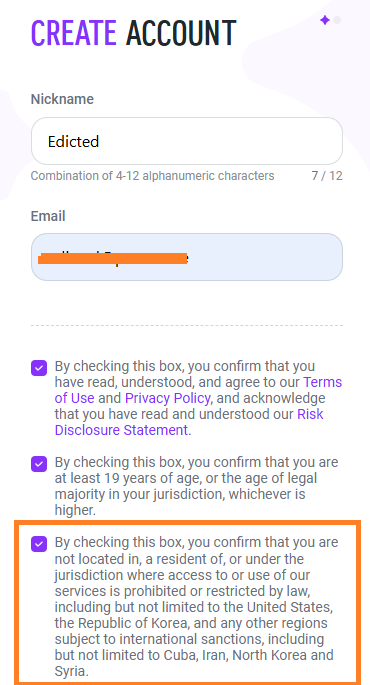Image resolution: width=370 pixels, height=685 pixels.
Task: Click the purple CREATE word in heading
Action: coord(73,33)
